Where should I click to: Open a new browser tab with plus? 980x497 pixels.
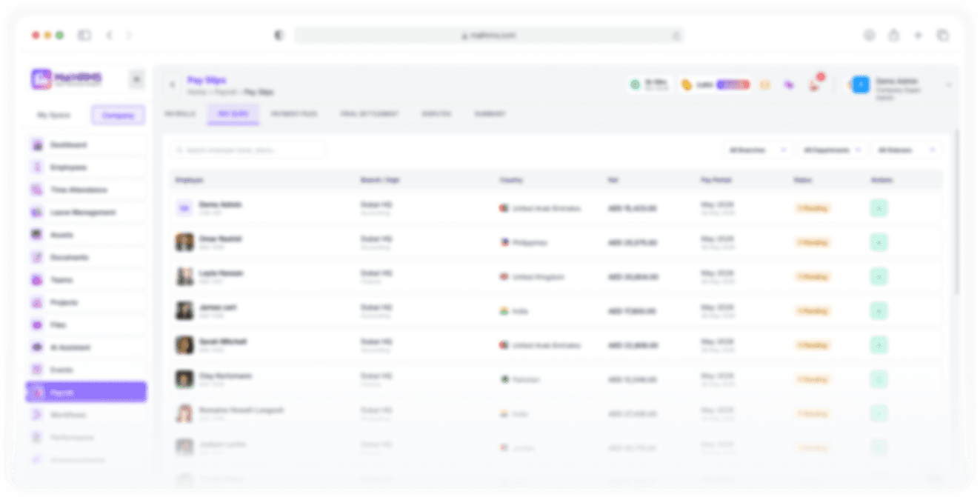[x=919, y=36]
